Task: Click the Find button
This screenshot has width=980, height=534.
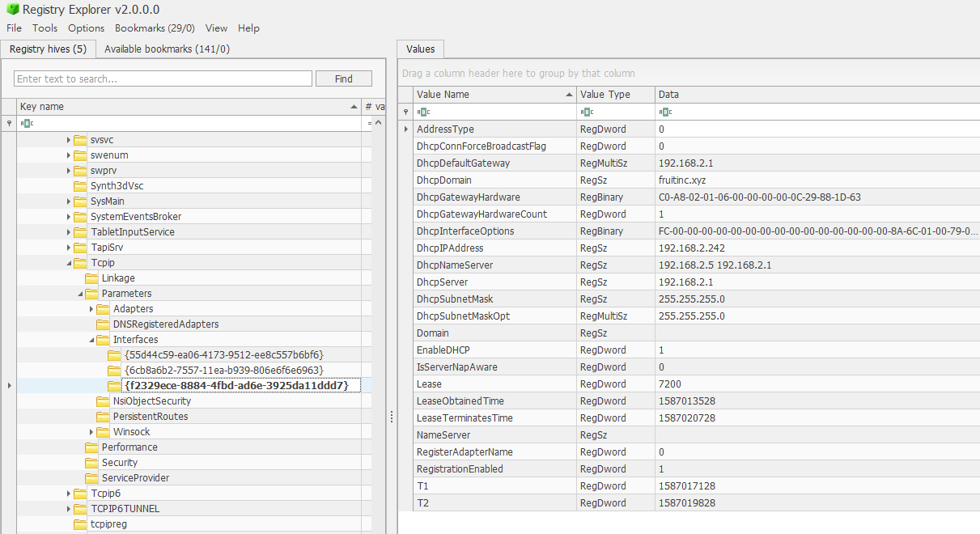Action: pyautogui.click(x=343, y=78)
